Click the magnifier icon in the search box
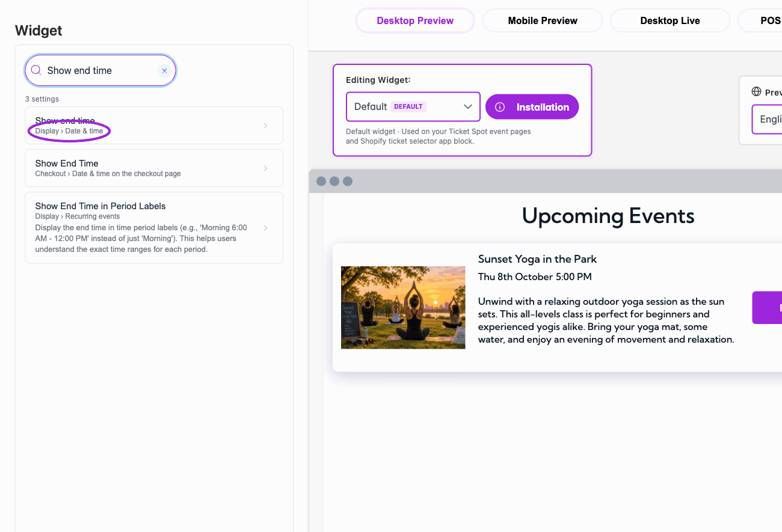The image size is (782, 532). (x=36, y=70)
